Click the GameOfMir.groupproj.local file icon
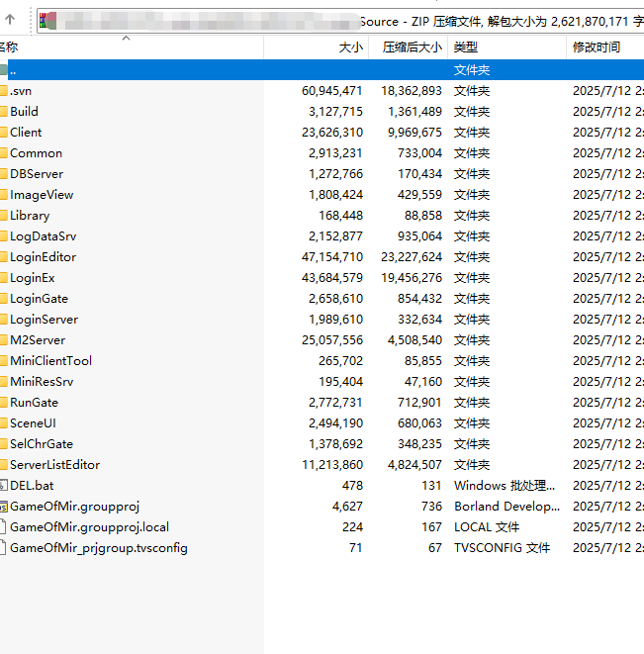Viewport: 644px width, 654px height. (x=3, y=527)
